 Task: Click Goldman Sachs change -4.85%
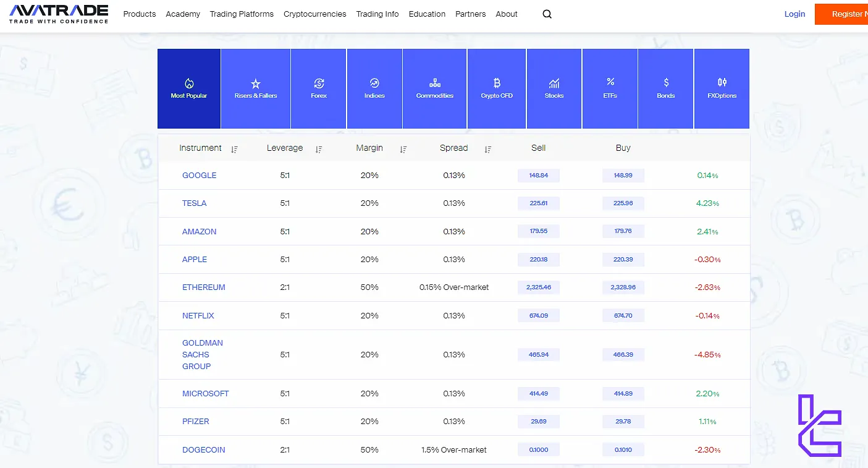pos(707,355)
